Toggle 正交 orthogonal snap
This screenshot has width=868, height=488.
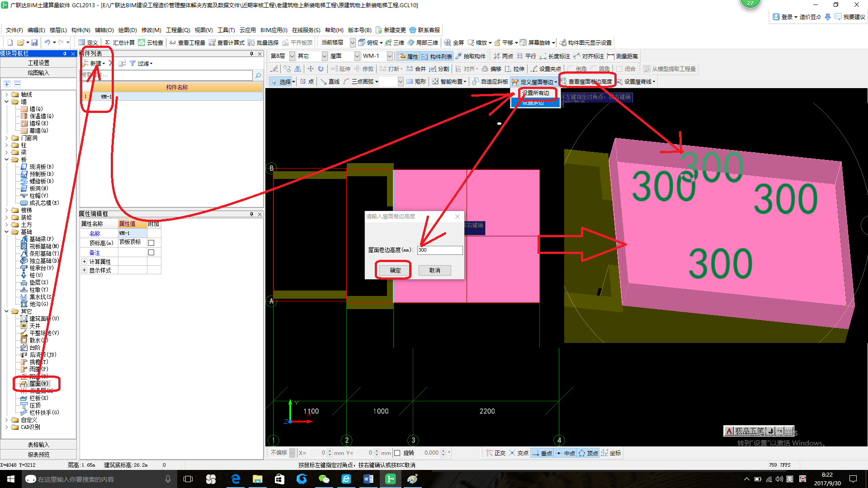(x=495, y=453)
